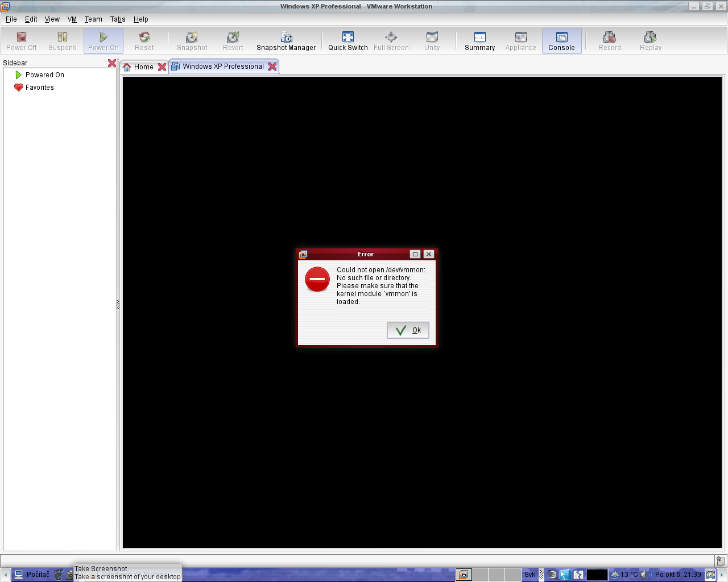Click the left panel hide arrow
728x582 pixels.
pos(5,575)
